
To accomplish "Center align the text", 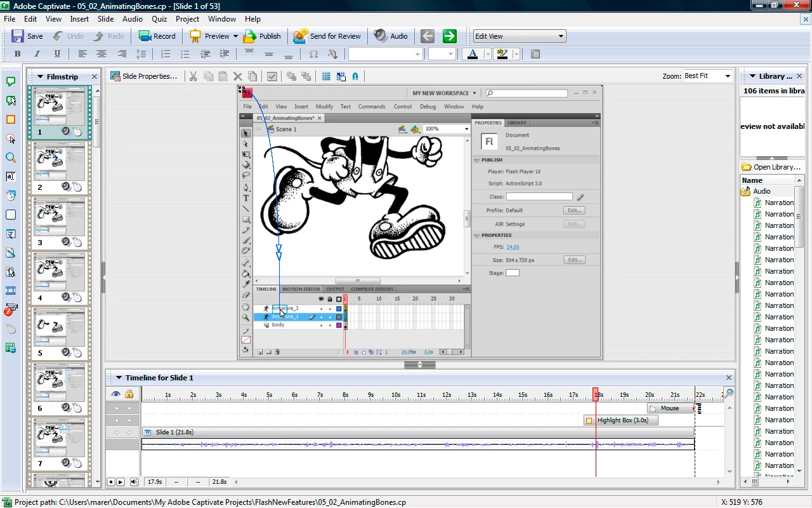I will [x=101, y=54].
